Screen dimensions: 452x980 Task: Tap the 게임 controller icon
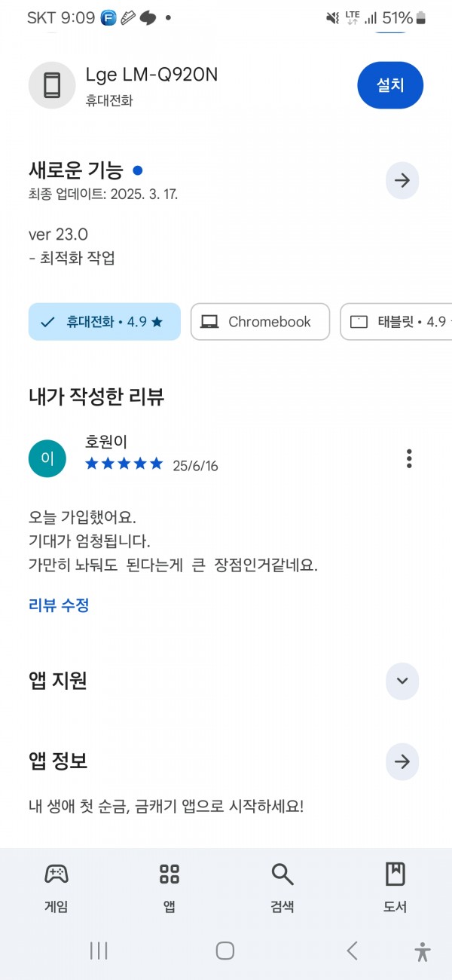pyautogui.click(x=56, y=874)
